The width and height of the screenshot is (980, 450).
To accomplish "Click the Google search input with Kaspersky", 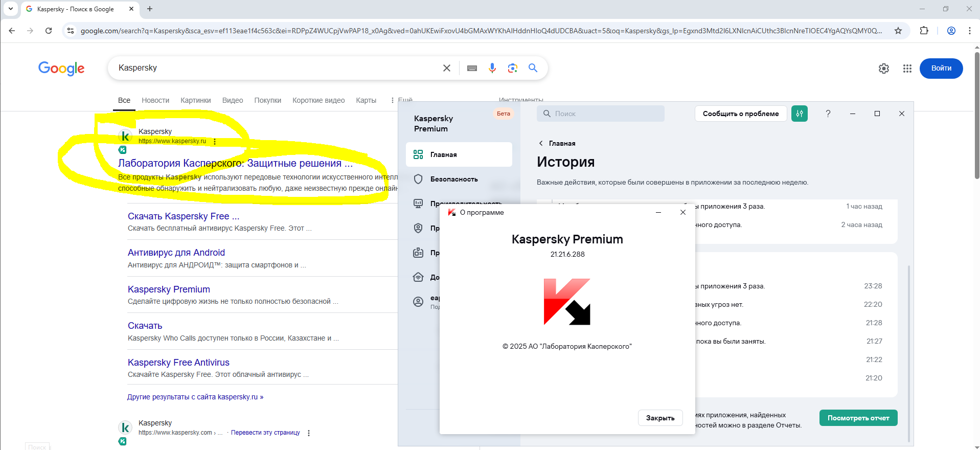I will (276, 68).
